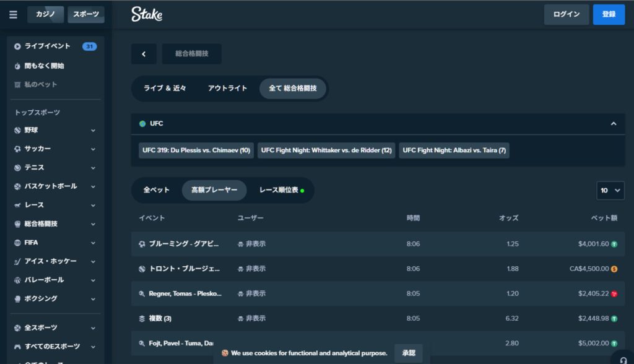Click the 総合格闘技 breadcrumb
Screen dimensions: 634x364
192,54
